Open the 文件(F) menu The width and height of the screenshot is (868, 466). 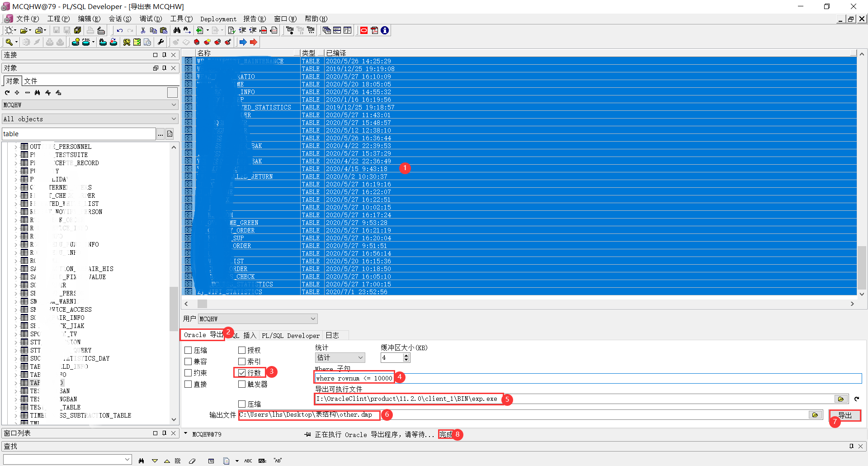pyautogui.click(x=27, y=19)
